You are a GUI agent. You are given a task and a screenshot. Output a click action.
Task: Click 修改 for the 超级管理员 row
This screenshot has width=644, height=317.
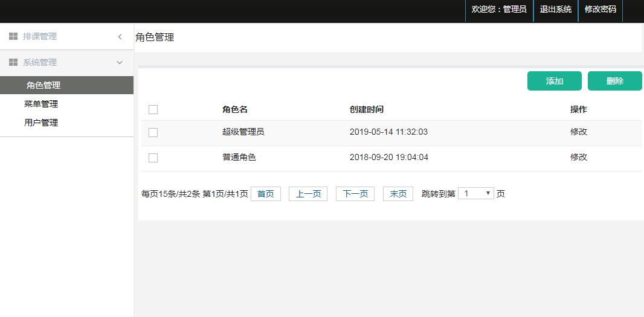tap(579, 132)
